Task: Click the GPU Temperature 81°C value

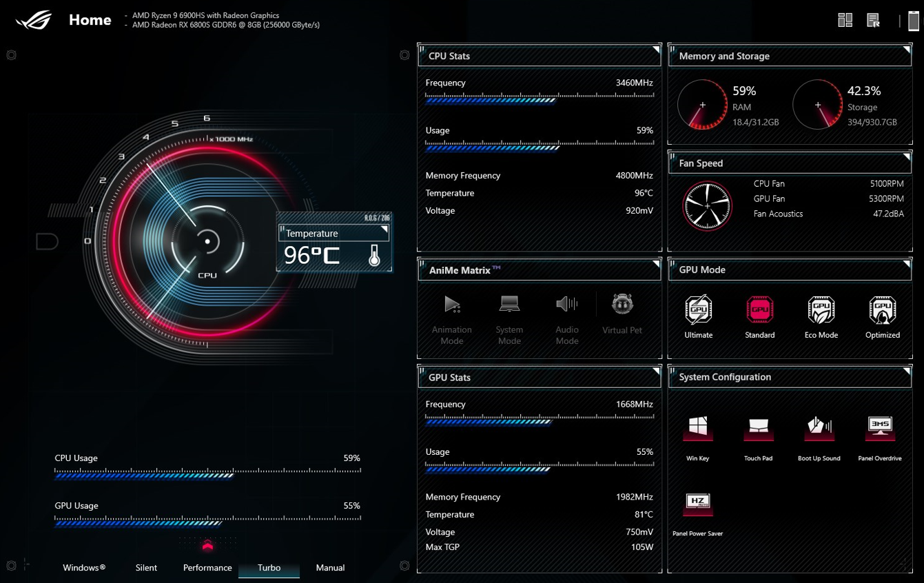Action: pyautogui.click(x=644, y=515)
